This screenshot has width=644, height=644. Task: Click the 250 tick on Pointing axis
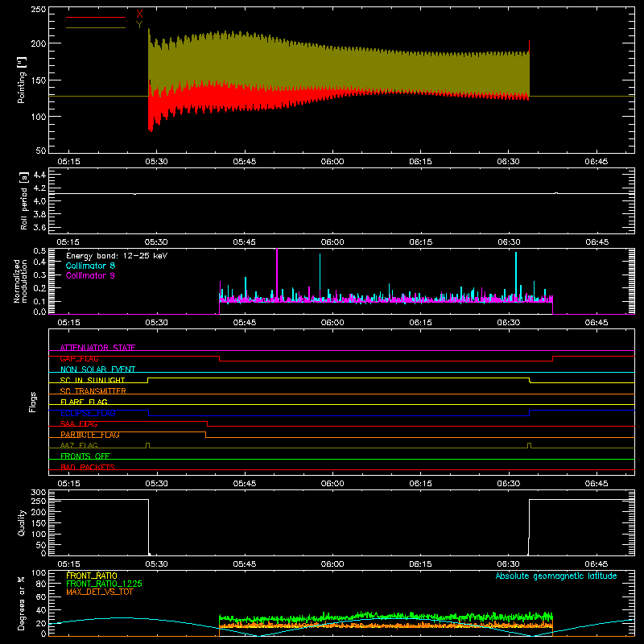coord(38,10)
